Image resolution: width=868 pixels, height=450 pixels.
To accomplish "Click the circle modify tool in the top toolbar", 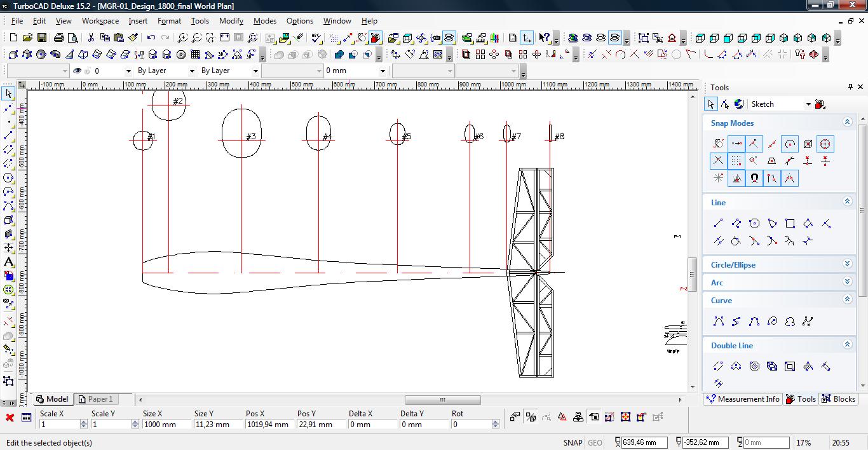I will [x=676, y=55].
